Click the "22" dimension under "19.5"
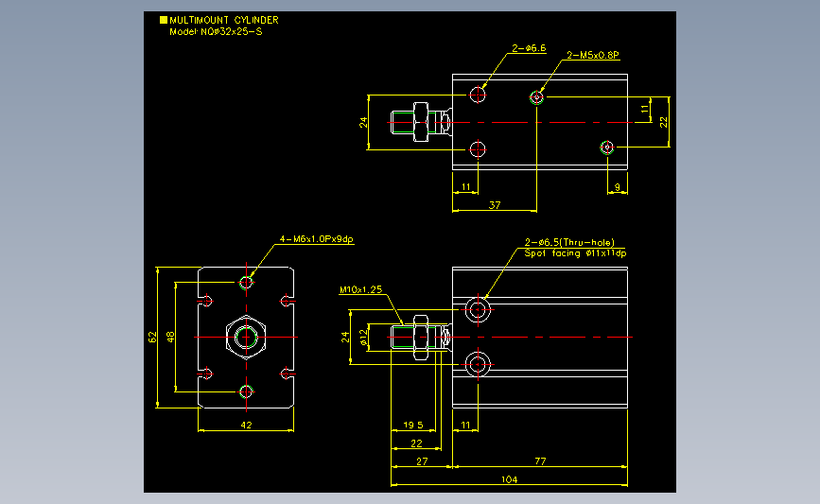 416,443
